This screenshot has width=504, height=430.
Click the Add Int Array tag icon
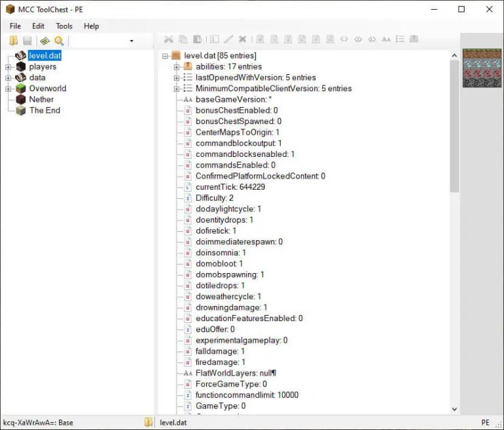[x=358, y=39]
